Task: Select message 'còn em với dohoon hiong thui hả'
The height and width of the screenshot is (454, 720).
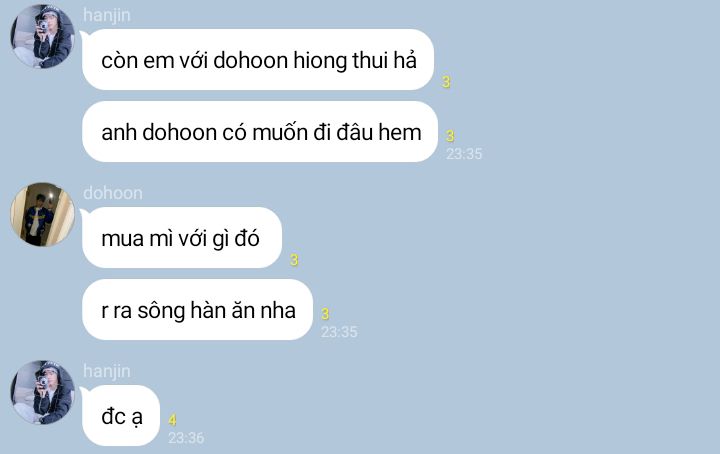Action: point(258,60)
